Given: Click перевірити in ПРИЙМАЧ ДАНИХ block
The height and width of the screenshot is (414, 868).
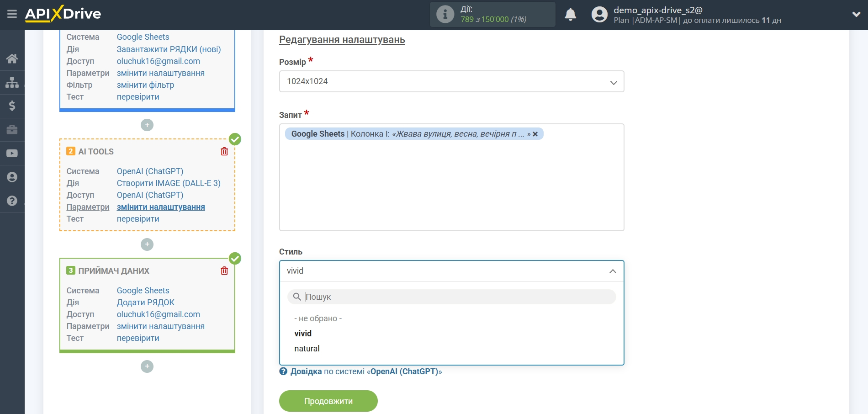Looking at the screenshot, I should pyautogui.click(x=138, y=338).
